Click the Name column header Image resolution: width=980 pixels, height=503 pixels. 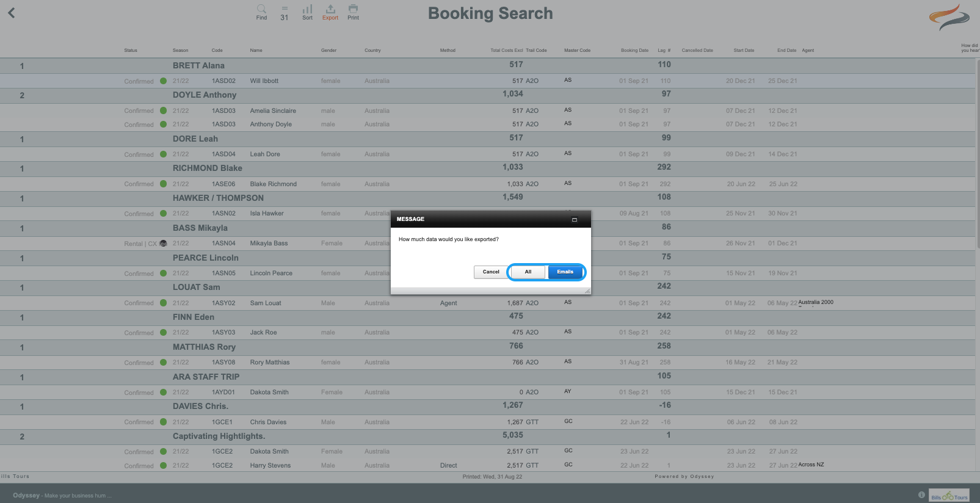pyautogui.click(x=256, y=51)
